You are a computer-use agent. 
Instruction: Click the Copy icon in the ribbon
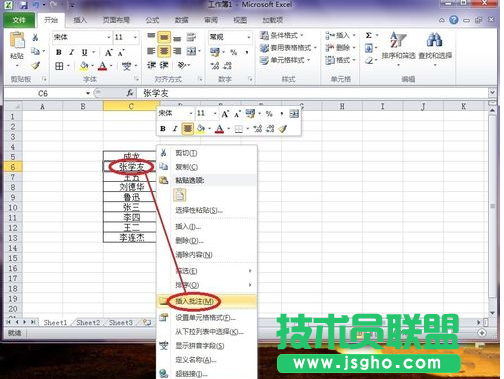coord(36,51)
